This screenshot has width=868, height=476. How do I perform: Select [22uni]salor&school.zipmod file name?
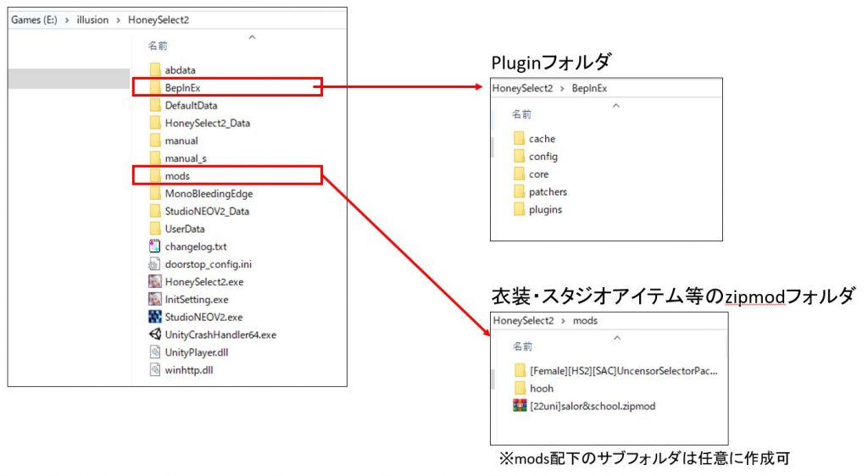point(593,406)
